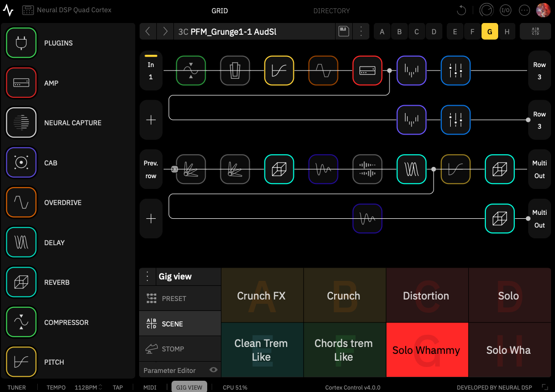This screenshot has width=555, height=392.
Task: Go to the previous preset
Action: tap(148, 31)
